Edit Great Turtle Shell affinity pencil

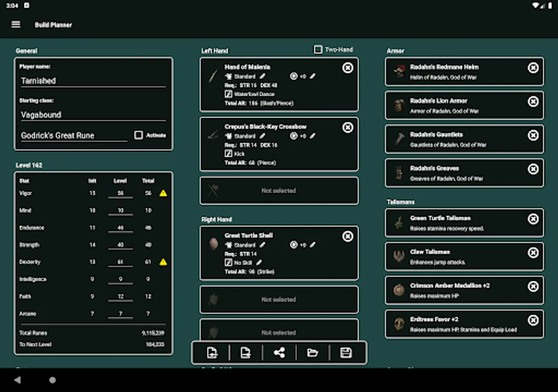pos(262,245)
